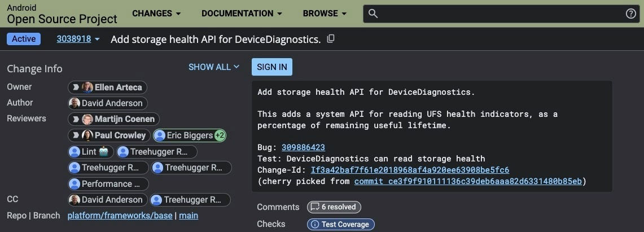Viewport: 644px width, 232px height.
Task: Open the DOCUMENTATION menu
Action: pyautogui.click(x=243, y=14)
